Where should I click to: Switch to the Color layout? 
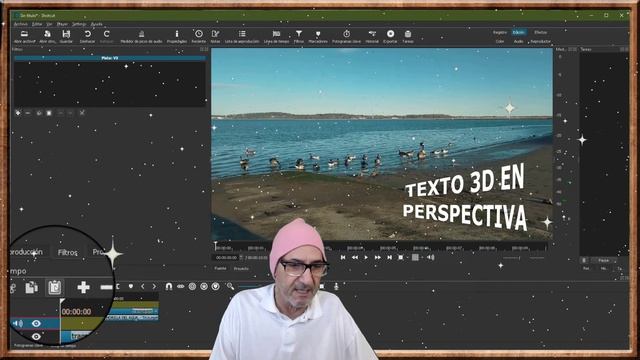coord(500,41)
